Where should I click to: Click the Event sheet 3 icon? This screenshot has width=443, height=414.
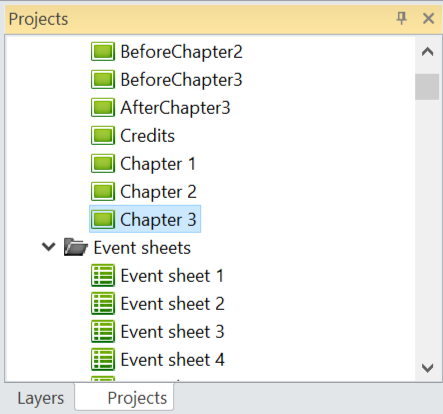tap(103, 332)
